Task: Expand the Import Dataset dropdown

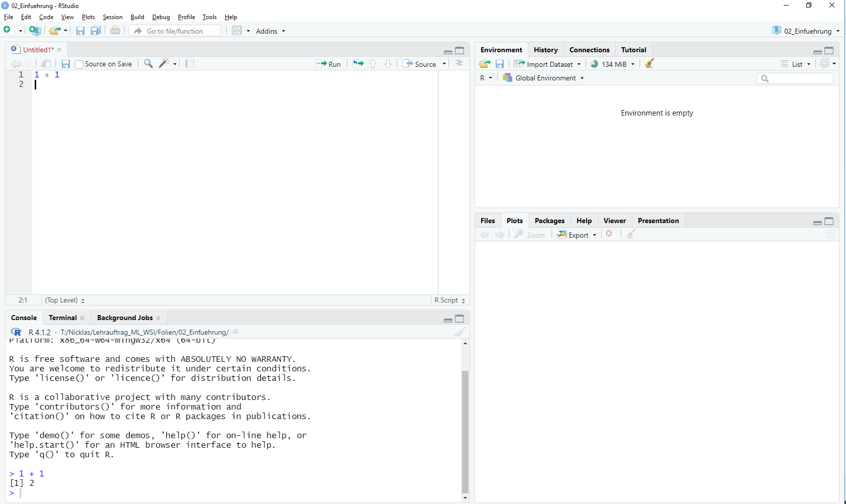Action: 547,64
